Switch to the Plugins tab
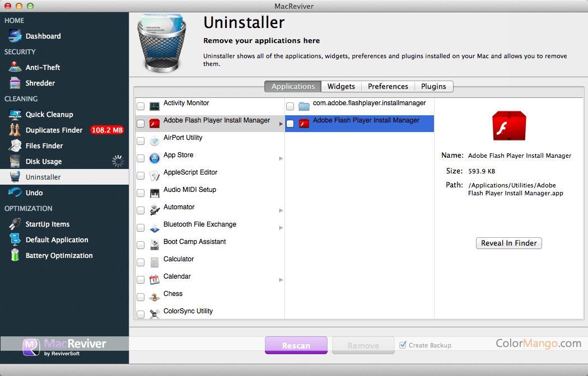588x376 pixels. pos(433,86)
